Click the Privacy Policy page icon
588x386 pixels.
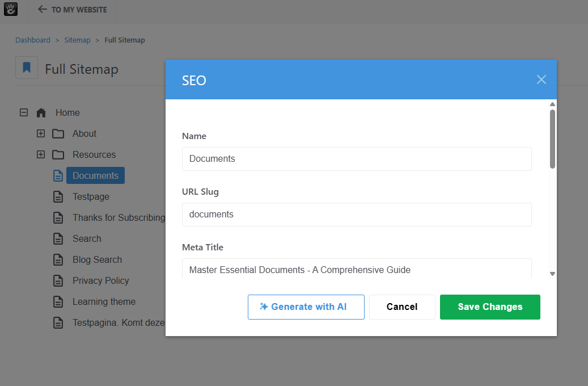[58, 281]
